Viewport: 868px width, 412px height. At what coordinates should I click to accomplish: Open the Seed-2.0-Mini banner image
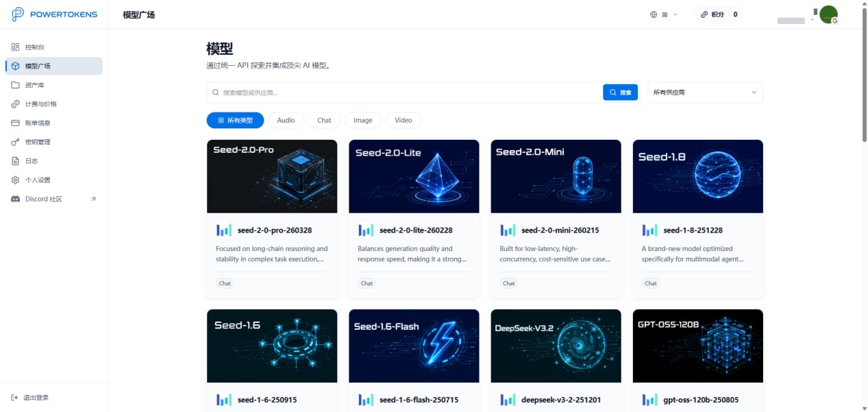[556, 176]
